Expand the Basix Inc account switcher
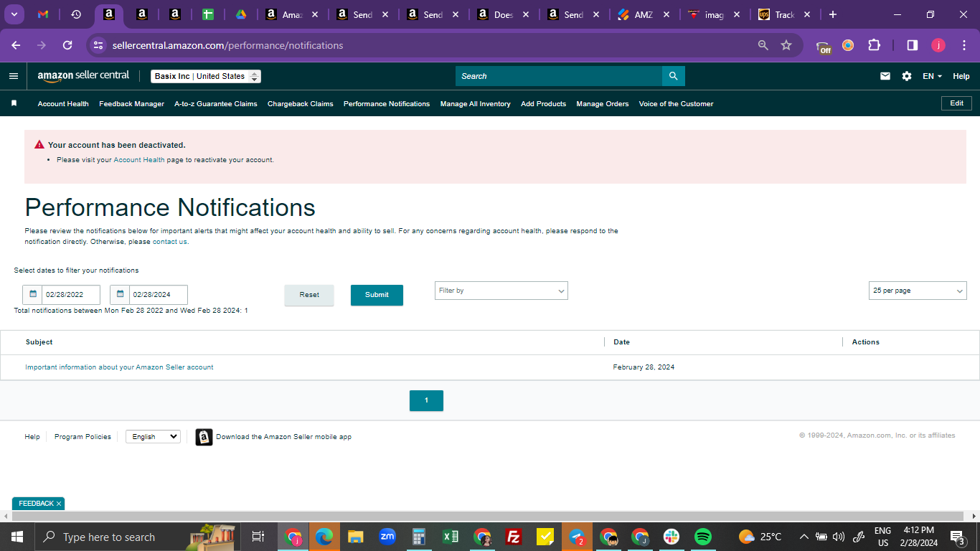Image resolution: width=980 pixels, height=551 pixels. click(206, 76)
